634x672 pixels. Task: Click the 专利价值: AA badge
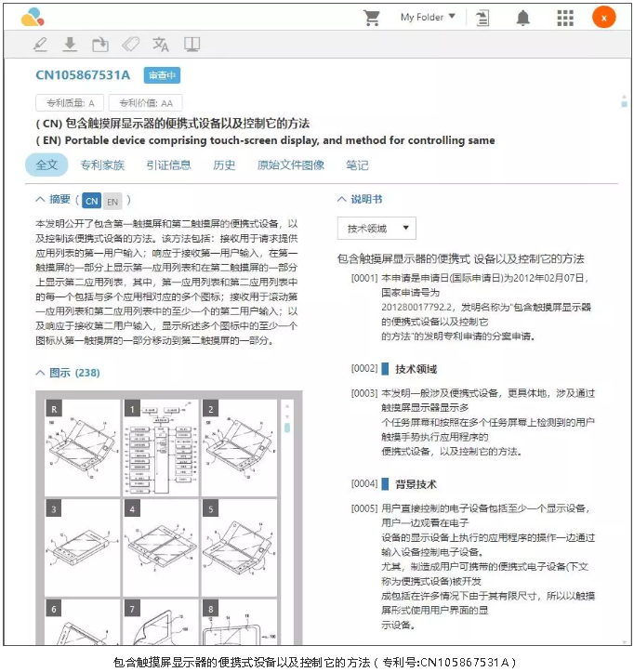145,103
